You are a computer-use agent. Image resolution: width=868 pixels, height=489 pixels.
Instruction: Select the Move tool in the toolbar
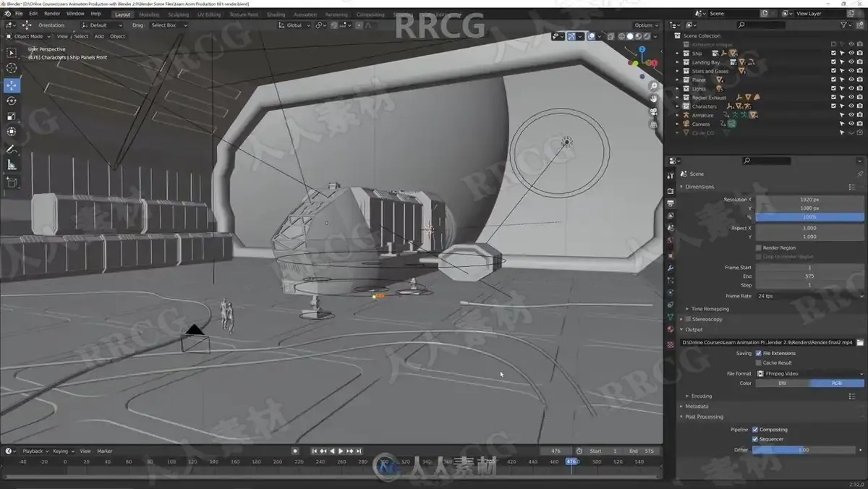(12, 85)
